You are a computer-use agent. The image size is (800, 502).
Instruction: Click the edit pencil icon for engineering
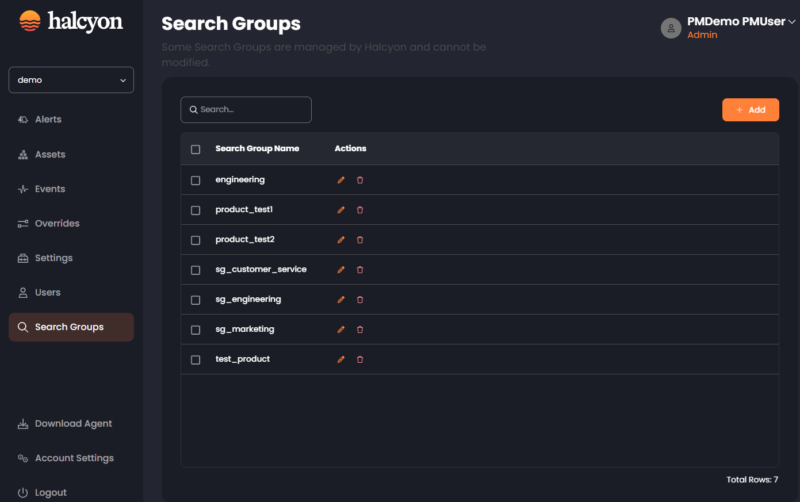coord(341,180)
